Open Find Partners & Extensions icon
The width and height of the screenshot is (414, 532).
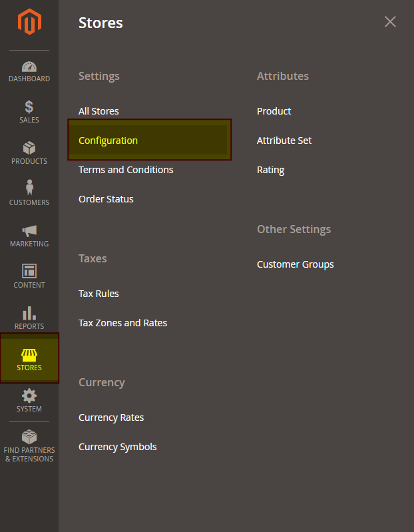click(x=29, y=438)
